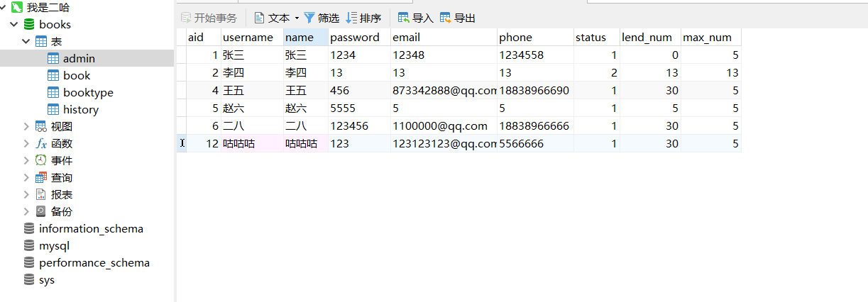The height and width of the screenshot is (302, 868).
Task: Click the 查询 queries icon
Action: click(x=41, y=177)
